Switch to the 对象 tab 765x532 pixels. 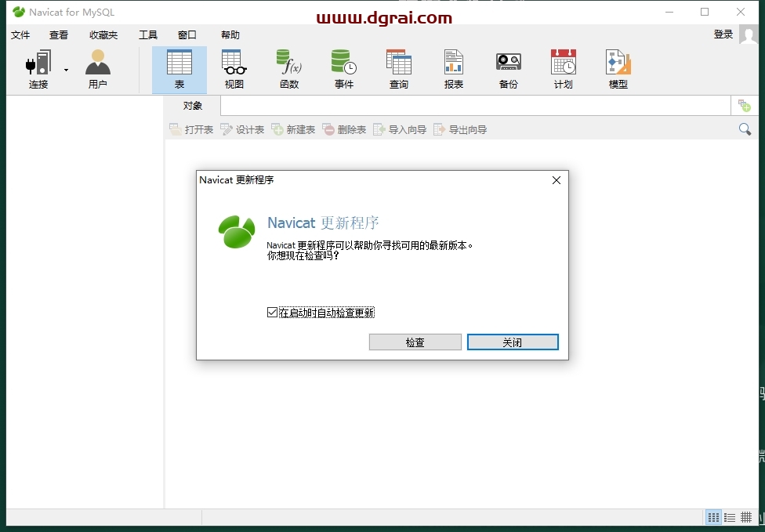point(193,106)
